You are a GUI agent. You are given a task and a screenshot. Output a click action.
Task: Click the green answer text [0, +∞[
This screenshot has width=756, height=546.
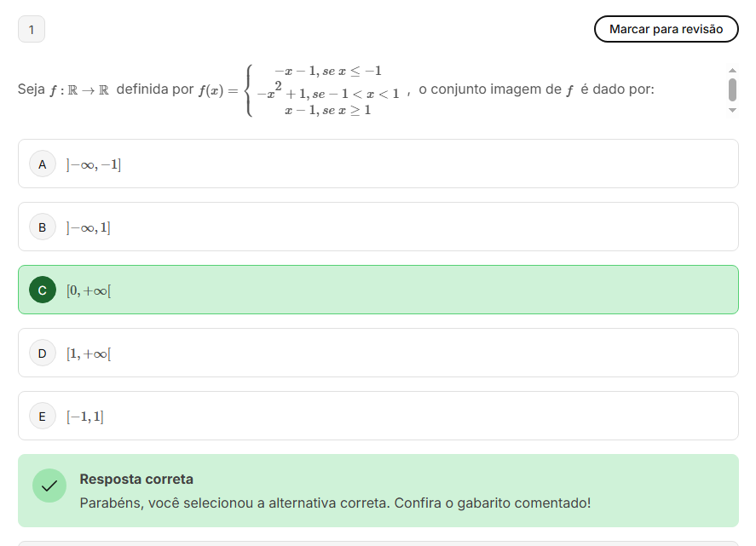click(x=89, y=290)
